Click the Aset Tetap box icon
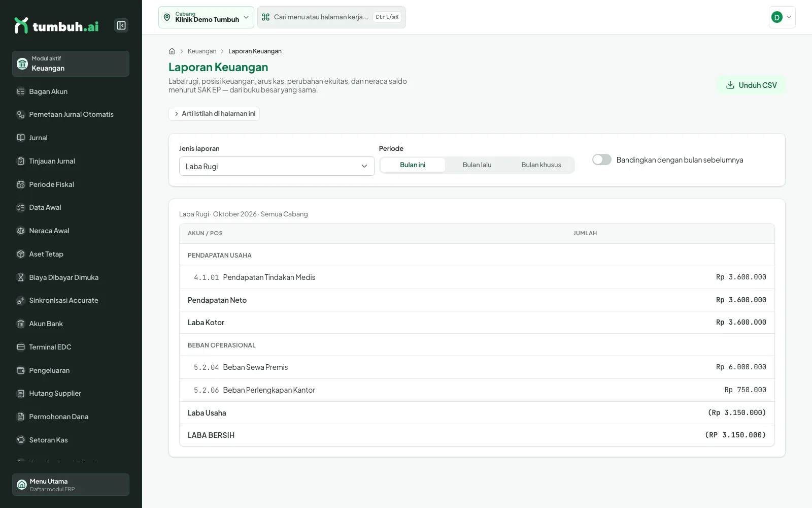The height and width of the screenshot is (508, 812). click(x=21, y=254)
